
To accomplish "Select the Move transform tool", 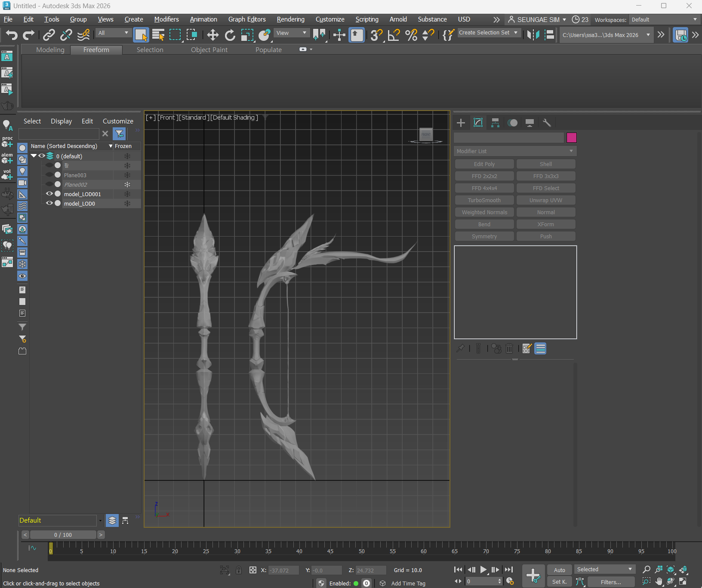I will point(212,35).
